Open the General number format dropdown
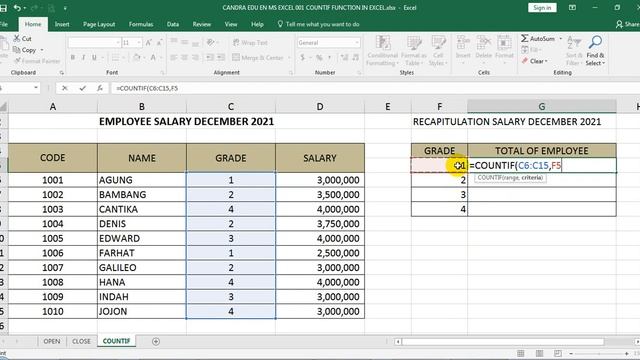This screenshot has width=640, height=360. 357,42
